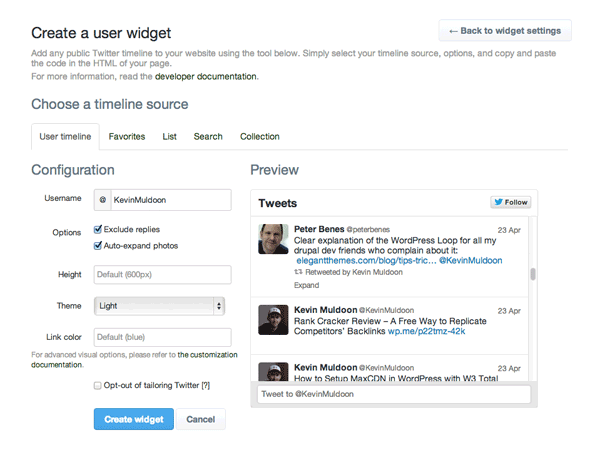This screenshot has height=450, width=600.
Task: Click the retweet icon under Peter Benes' tweet
Action: [x=298, y=272]
